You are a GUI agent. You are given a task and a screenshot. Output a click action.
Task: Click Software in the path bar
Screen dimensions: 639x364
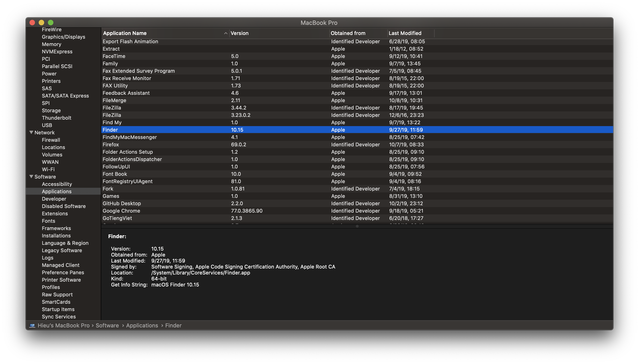tap(107, 325)
